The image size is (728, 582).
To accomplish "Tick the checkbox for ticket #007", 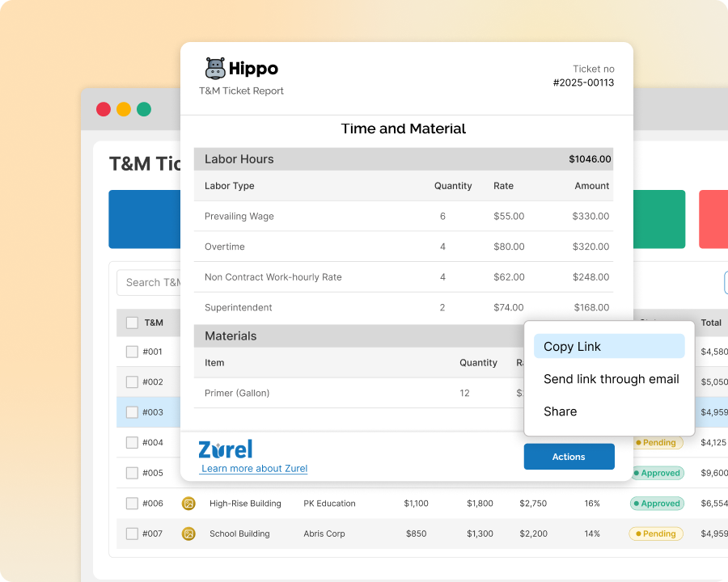I will point(133,533).
